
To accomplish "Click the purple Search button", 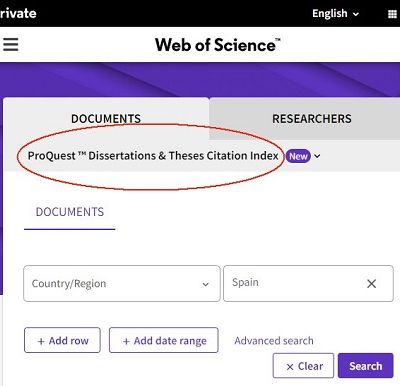I will tap(366, 366).
